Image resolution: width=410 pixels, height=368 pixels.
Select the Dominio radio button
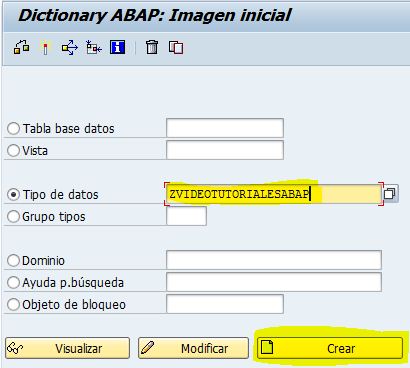click(x=13, y=261)
